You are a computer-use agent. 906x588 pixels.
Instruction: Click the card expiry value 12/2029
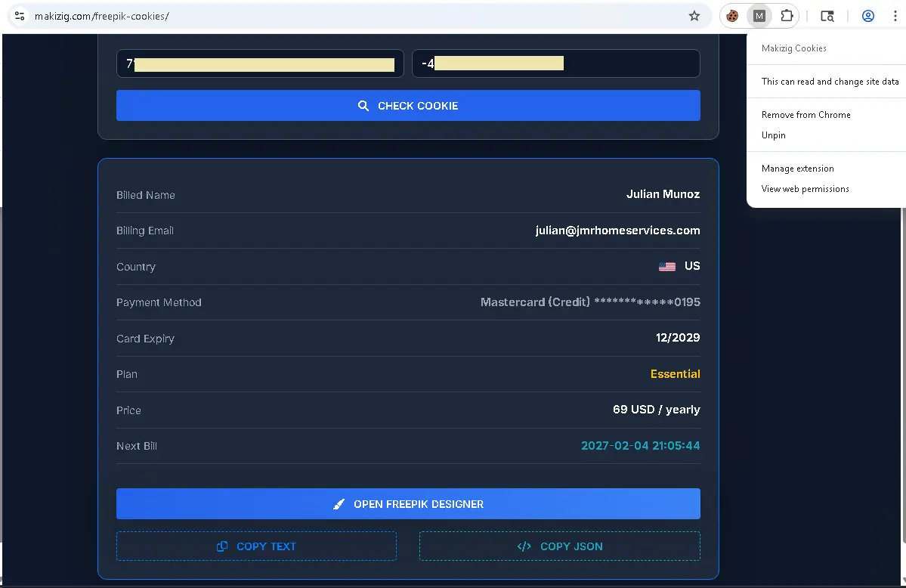(678, 338)
